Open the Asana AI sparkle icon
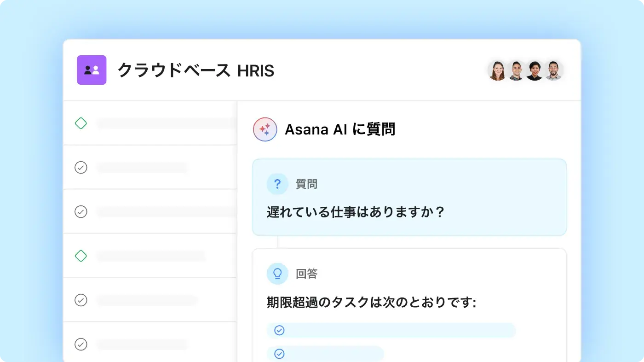The image size is (644, 362). [x=265, y=129]
